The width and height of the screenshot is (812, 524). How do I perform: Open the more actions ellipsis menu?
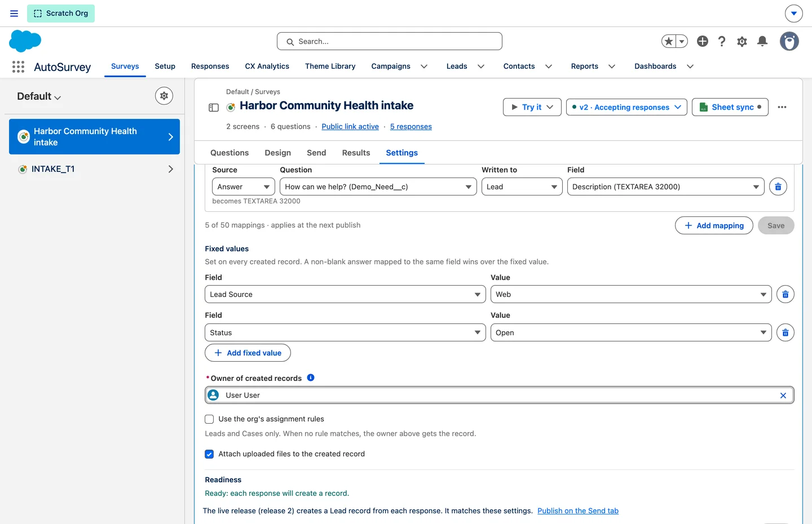pyautogui.click(x=782, y=107)
